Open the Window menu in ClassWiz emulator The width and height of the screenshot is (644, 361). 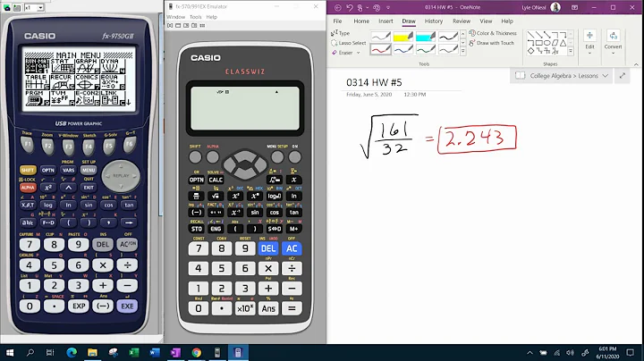tap(176, 17)
